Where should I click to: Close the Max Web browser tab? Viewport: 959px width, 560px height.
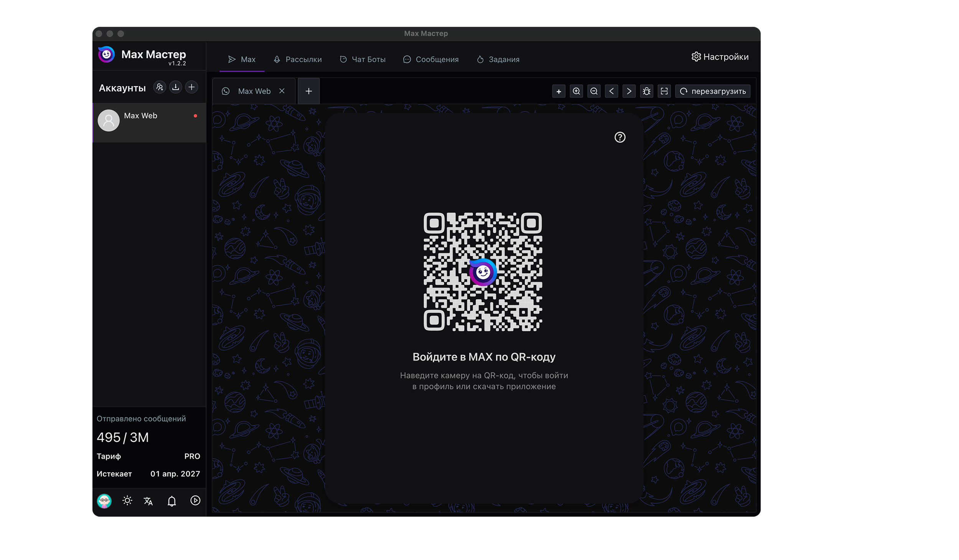[x=282, y=91]
